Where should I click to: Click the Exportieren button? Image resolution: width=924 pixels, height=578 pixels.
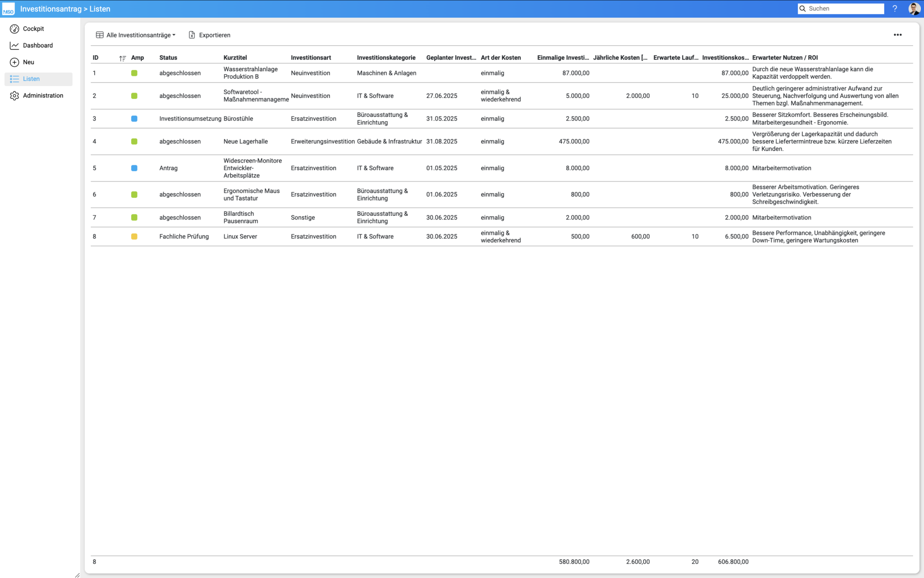[x=209, y=35]
